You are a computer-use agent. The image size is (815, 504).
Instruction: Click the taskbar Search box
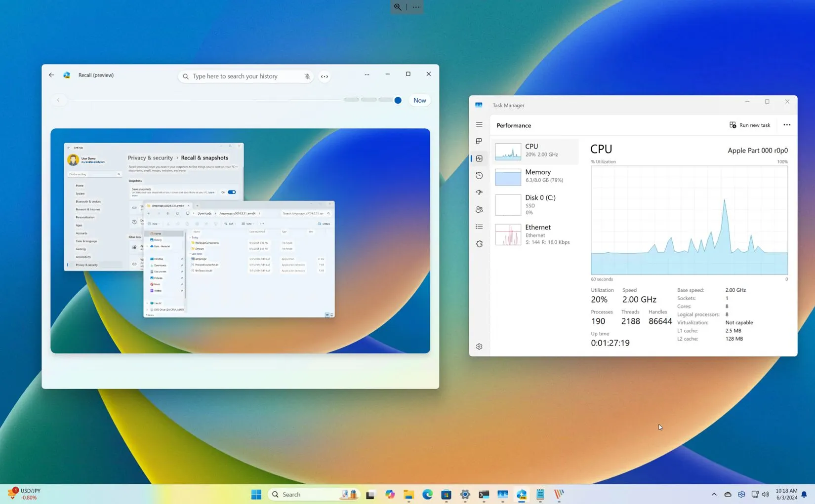pos(314,494)
